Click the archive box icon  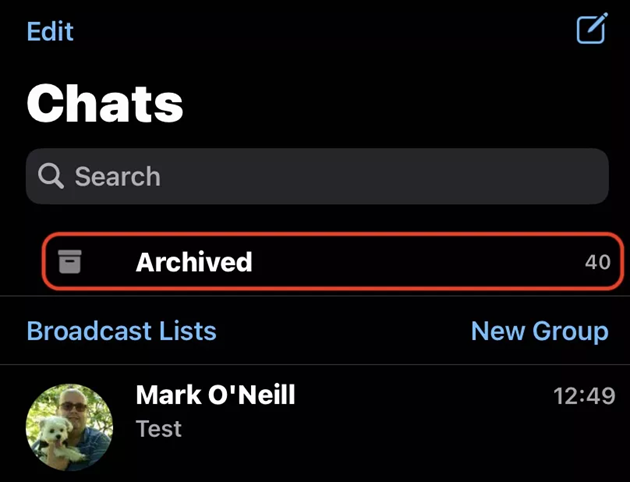tap(70, 261)
